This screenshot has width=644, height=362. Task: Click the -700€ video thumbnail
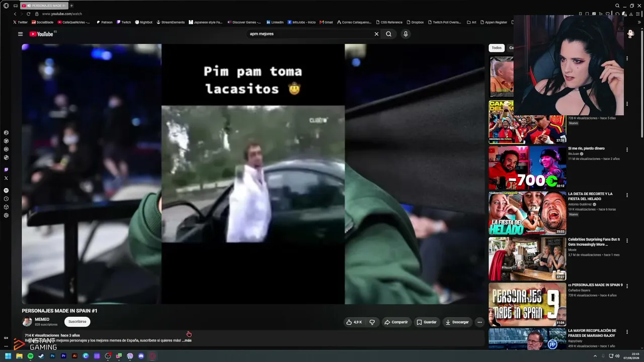pyautogui.click(x=527, y=168)
